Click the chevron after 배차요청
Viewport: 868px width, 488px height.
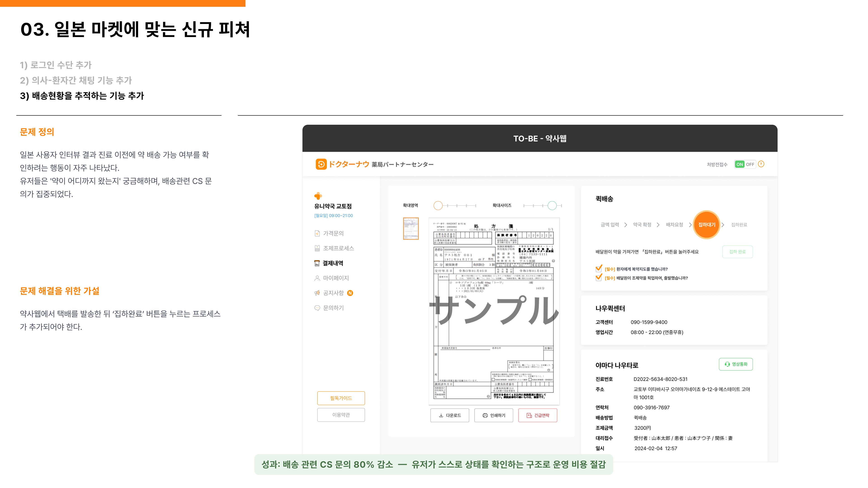(x=690, y=225)
